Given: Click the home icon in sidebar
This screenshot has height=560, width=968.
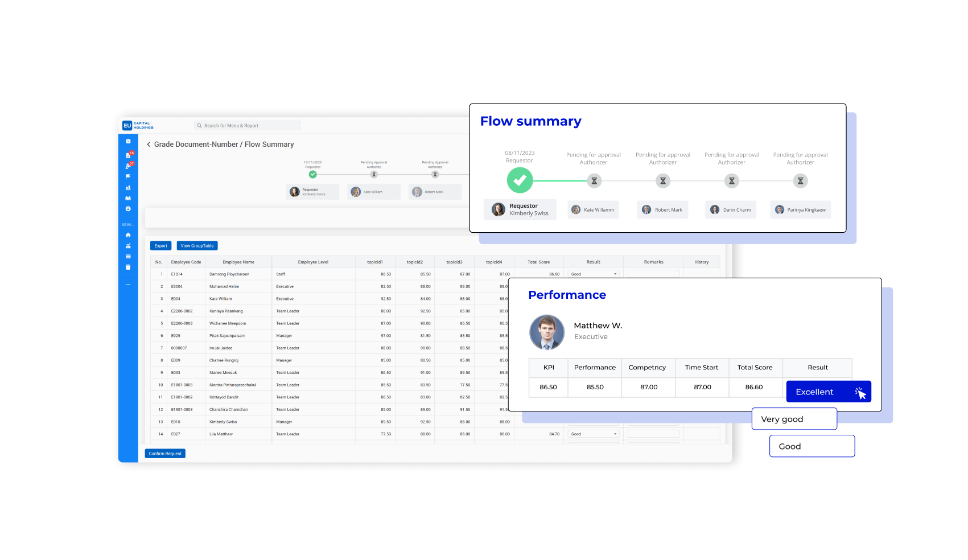Looking at the screenshot, I should pyautogui.click(x=128, y=235).
